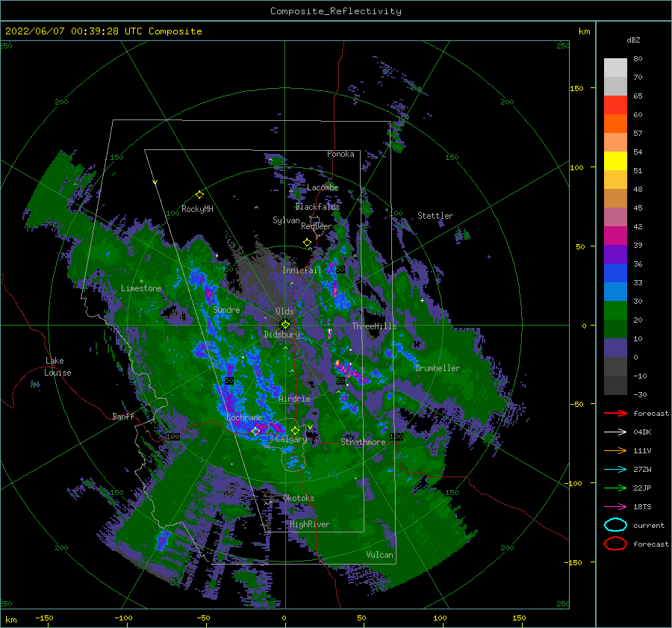Click the Lake Louise label

[x=57, y=367]
